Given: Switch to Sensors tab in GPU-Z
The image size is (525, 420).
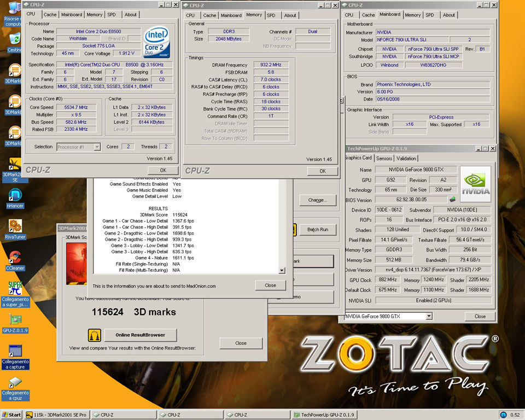Looking at the screenshot, I should (384, 159).
